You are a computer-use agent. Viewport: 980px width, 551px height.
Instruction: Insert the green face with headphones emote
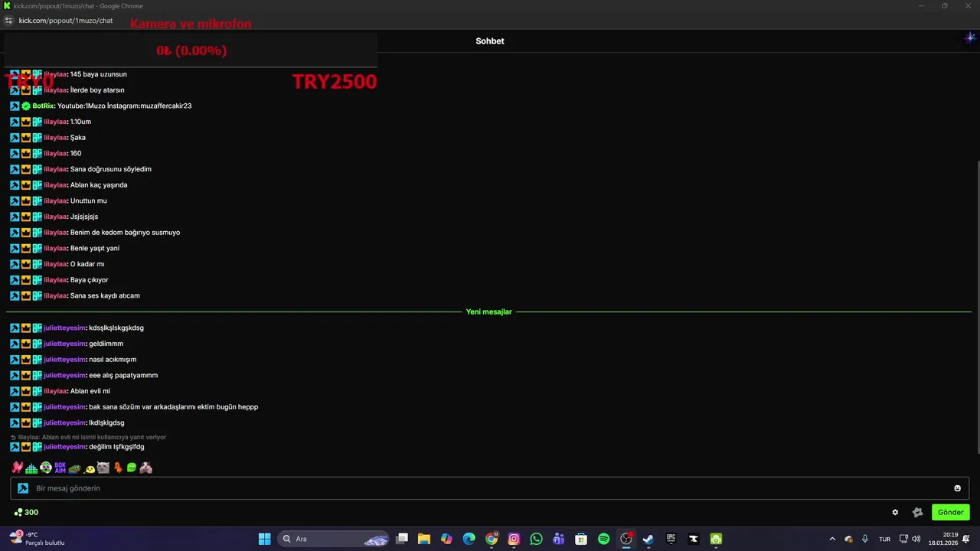[x=46, y=468]
